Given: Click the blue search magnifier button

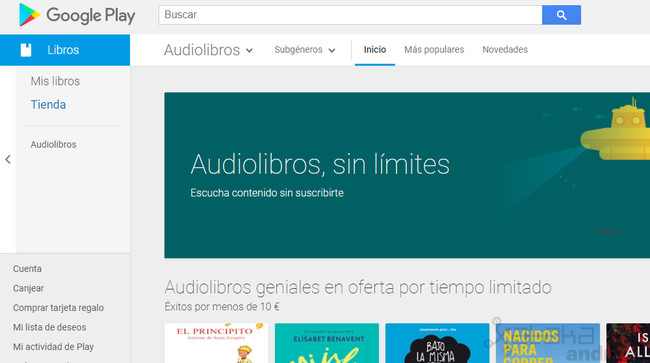Looking at the screenshot, I should pos(561,15).
